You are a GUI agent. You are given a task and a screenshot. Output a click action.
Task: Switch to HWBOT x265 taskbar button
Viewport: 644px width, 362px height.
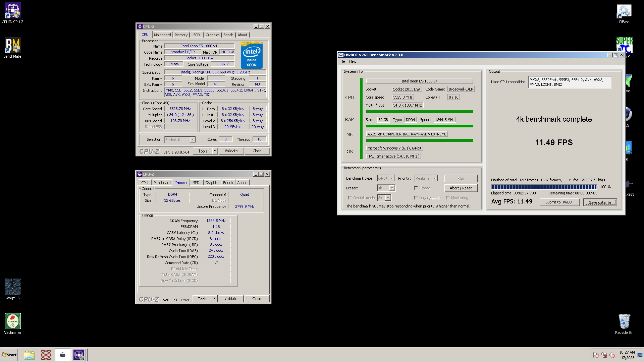click(62, 355)
